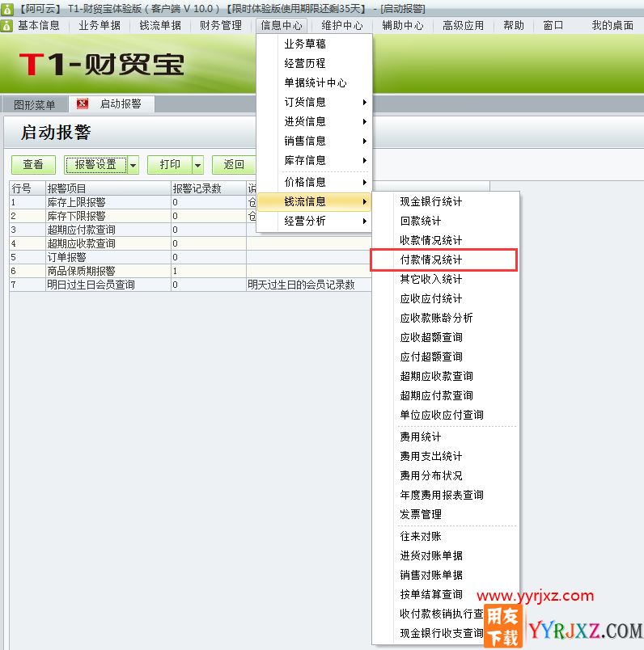Open the 信息中心 menu
The image size is (644, 650).
pos(282,26)
